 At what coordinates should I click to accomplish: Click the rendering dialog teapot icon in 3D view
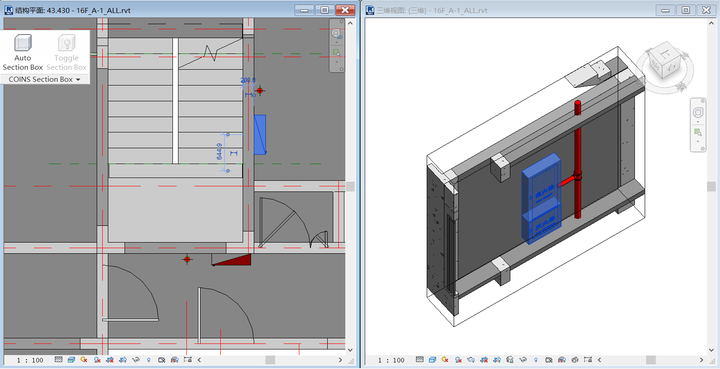(471, 360)
